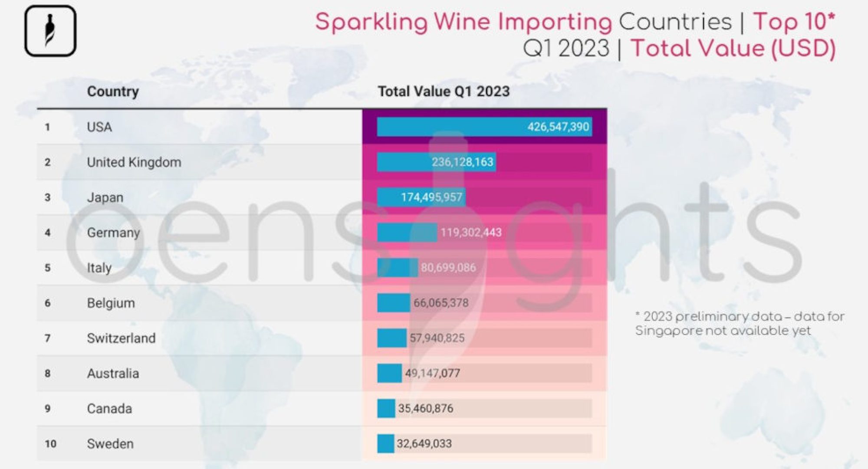Click the Singapore preliminary data footnote
868x469 pixels.
[740, 324]
